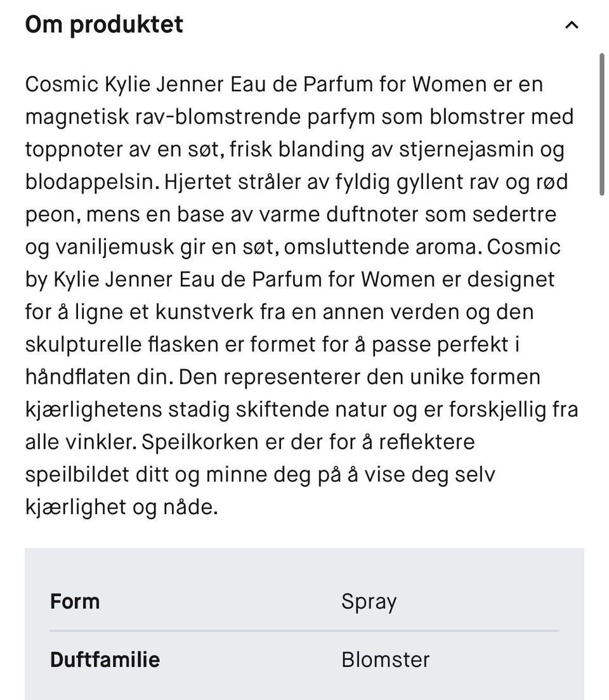Viewport: 609px width, 700px height.
Task: Click the vertical scrollbar thumb
Action: coord(602,124)
